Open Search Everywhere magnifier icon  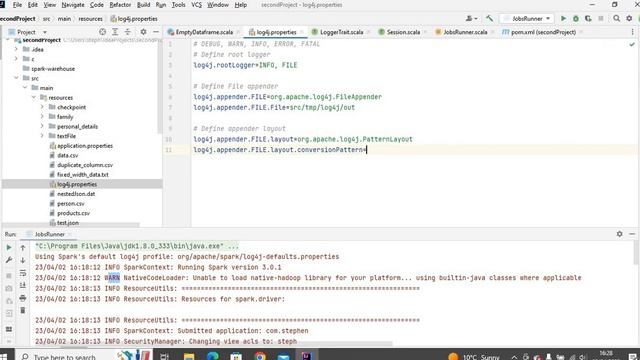coord(616,18)
